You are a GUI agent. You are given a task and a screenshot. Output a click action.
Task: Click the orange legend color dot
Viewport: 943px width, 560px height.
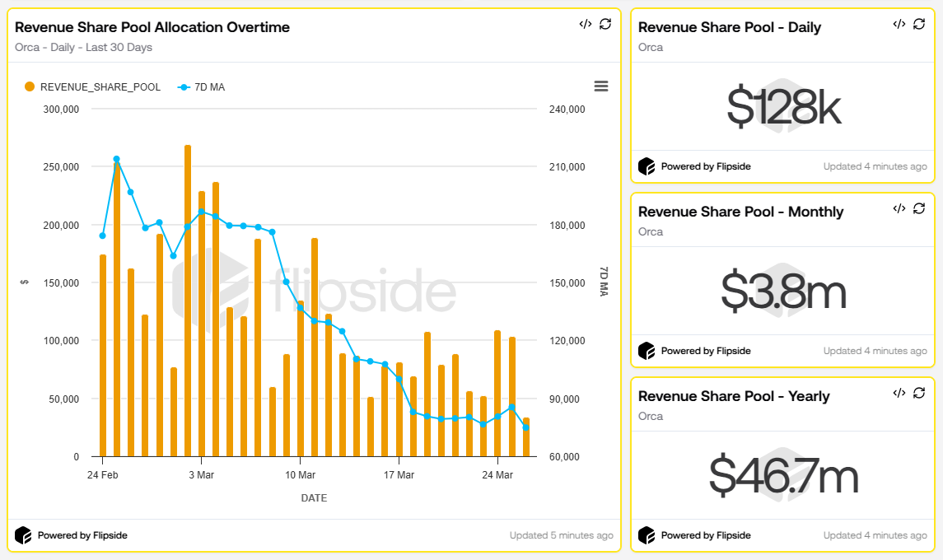[30, 86]
